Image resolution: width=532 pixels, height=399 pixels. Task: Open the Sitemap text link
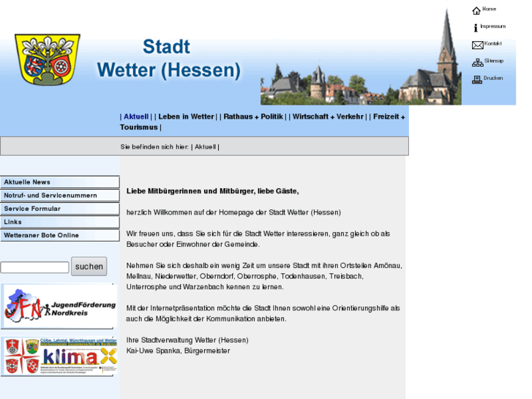[x=494, y=61]
